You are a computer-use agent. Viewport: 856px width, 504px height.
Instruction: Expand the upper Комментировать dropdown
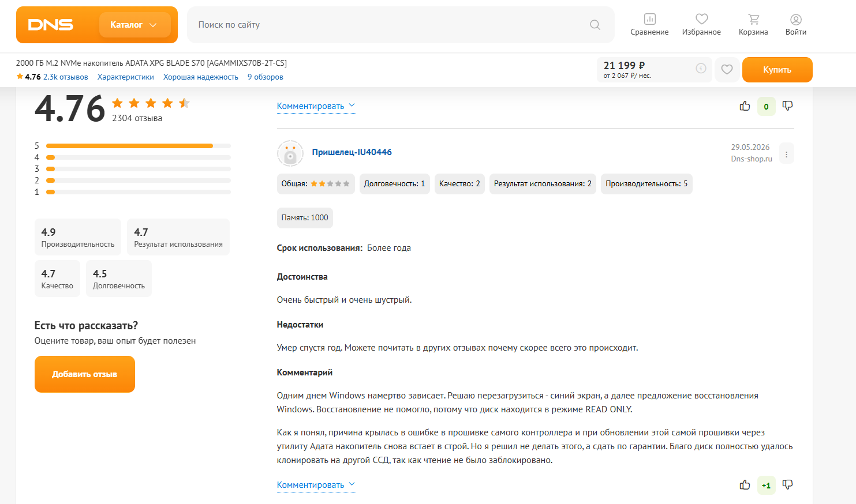click(x=316, y=106)
